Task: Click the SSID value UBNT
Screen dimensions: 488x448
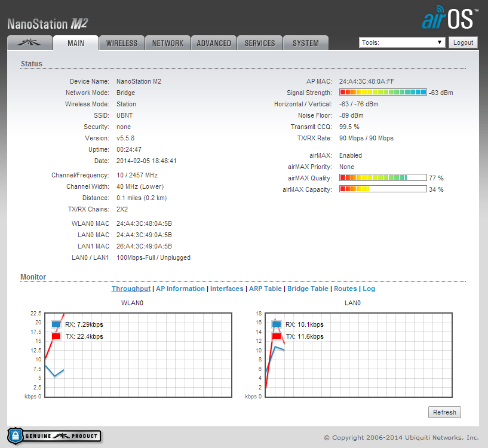Action: point(124,115)
